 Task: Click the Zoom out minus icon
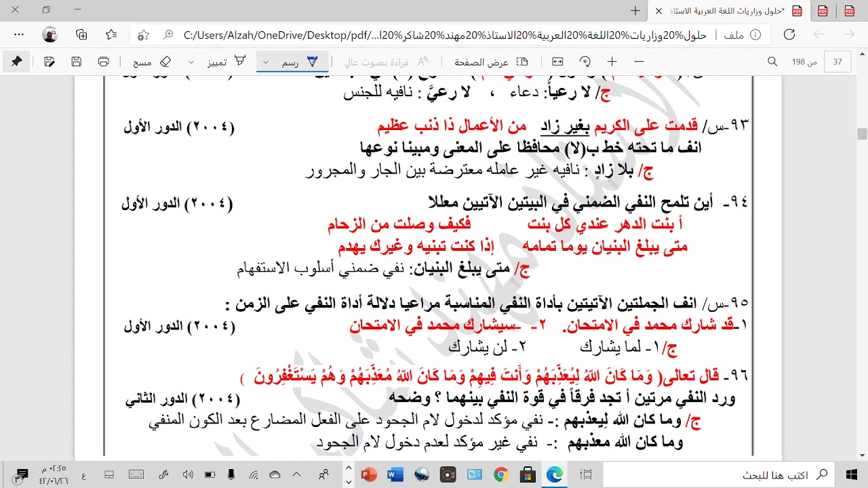click(639, 62)
